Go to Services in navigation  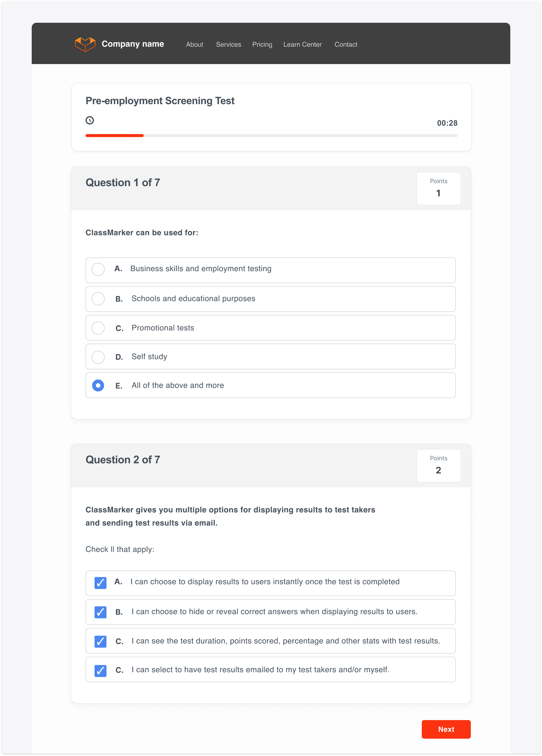[x=229, y=44]
